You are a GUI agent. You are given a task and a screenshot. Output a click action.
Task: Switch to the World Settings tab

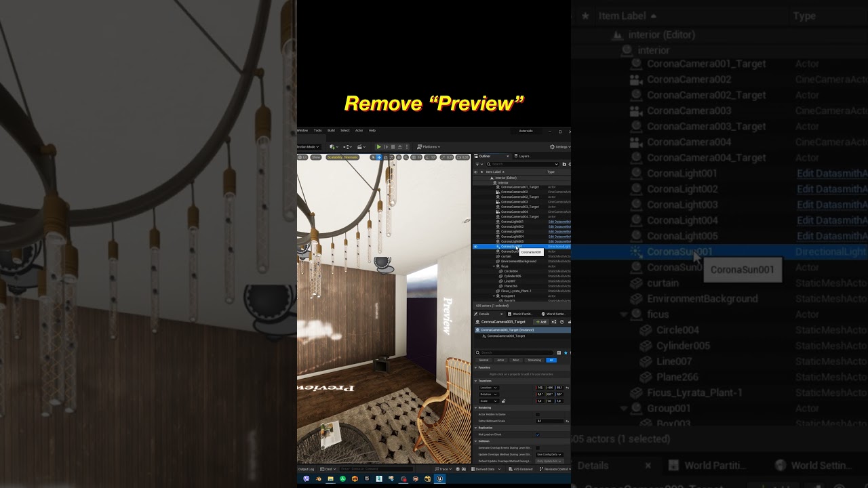555,314
